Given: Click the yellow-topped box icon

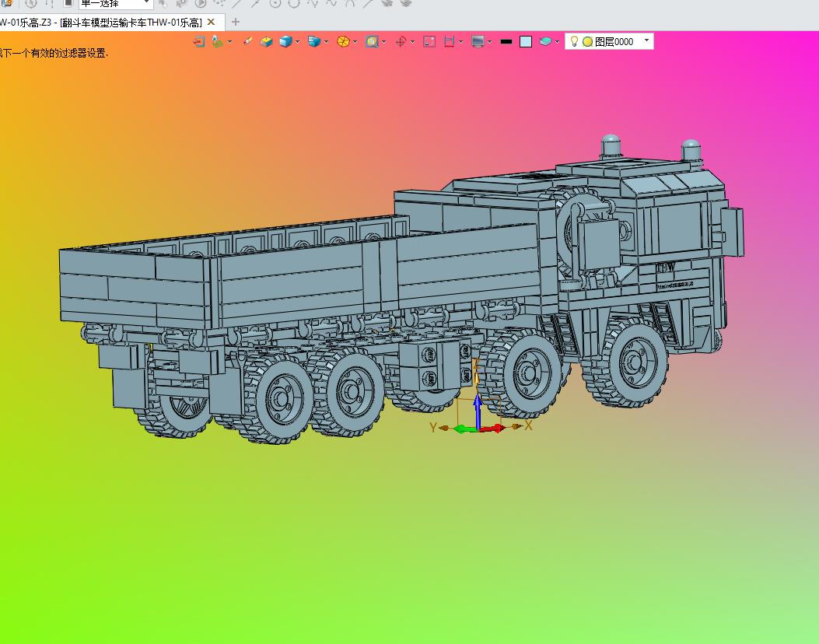Looking at the screenshot, I should tap(266, 42).
